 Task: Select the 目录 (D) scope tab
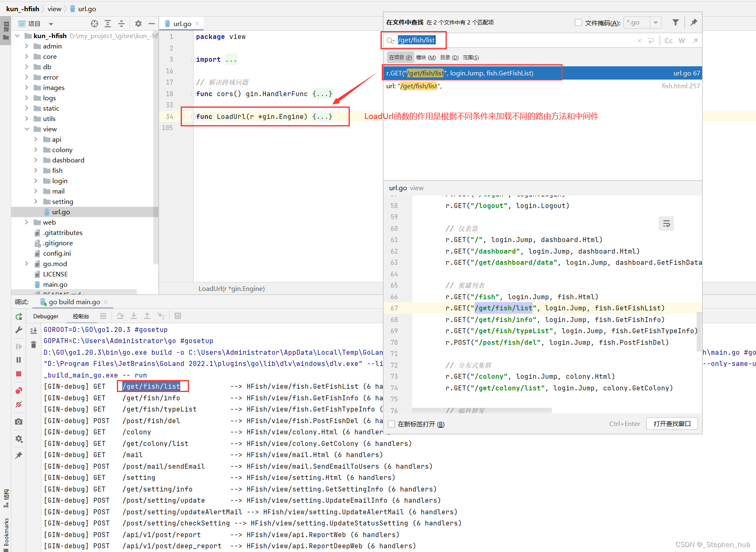pyautogui.click(x=449, y=57)
